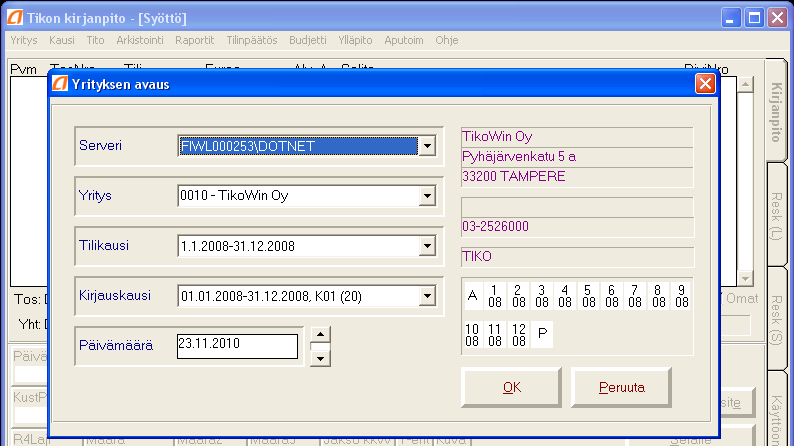Select period 7 08 button
794x446 pixels.
(635, 296)
